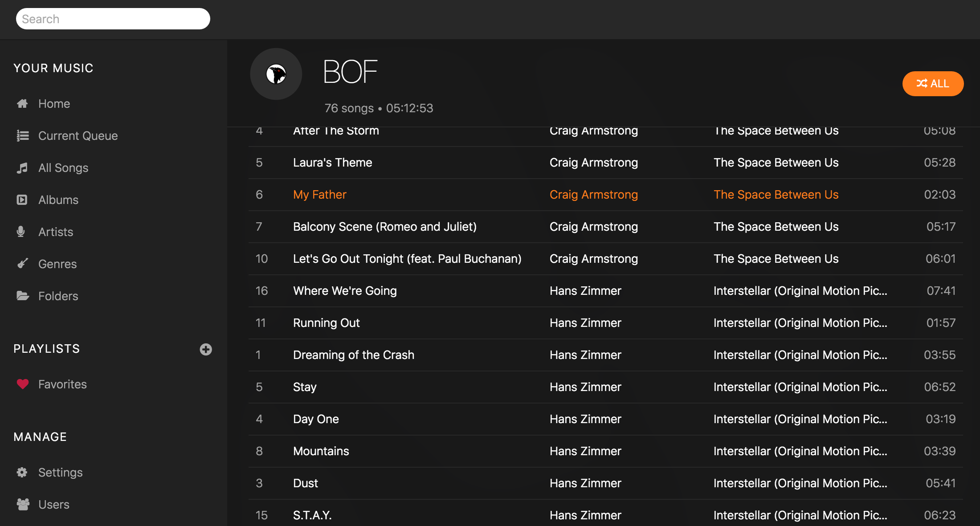Image resolution: width=980 pixels, height=526 pixels.
Task: Click the BOF playlist cover thumbnail
Action: [276, 74]
